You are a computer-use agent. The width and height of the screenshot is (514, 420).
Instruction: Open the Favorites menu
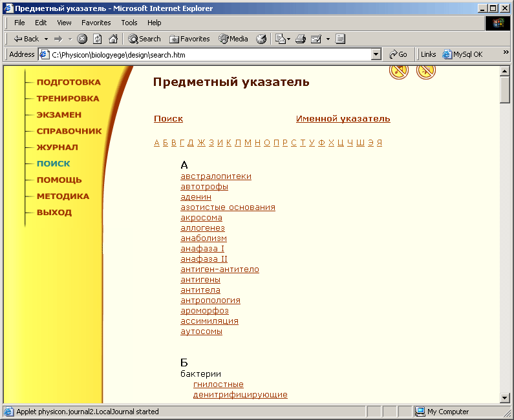click(96, 23)
